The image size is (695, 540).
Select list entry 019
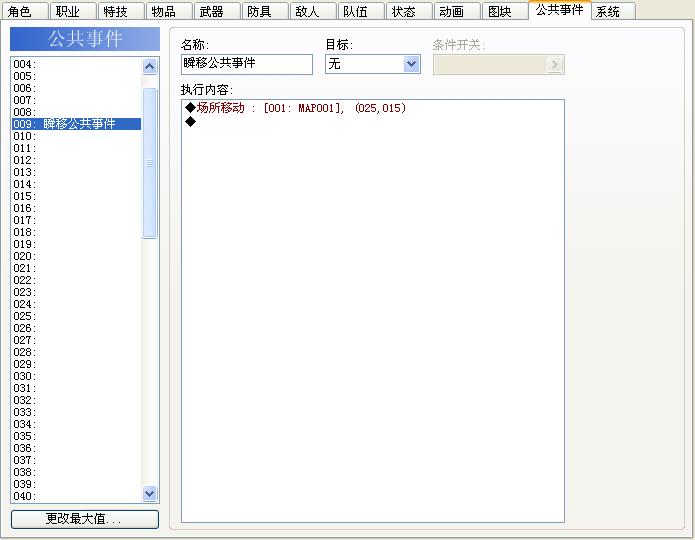76,244
